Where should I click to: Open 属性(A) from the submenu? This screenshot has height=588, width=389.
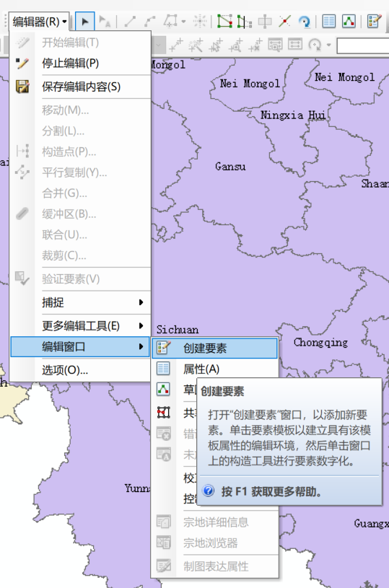click(215, 369)
